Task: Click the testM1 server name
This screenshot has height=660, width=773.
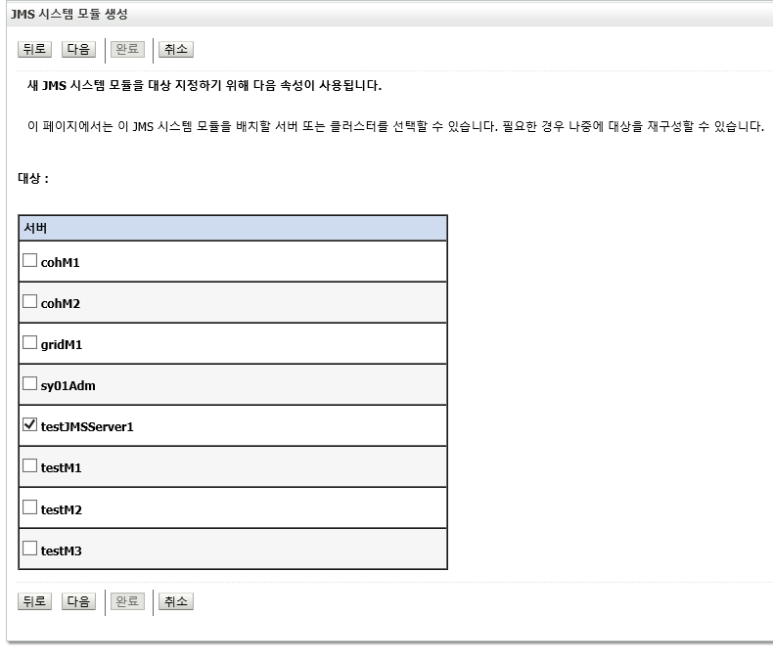Action: coord(61,468)
